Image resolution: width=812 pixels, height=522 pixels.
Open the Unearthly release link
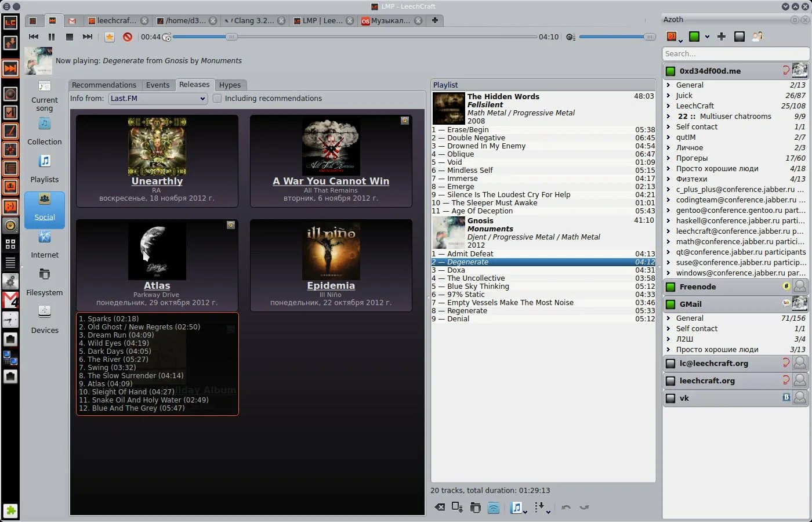pos(157,181)
